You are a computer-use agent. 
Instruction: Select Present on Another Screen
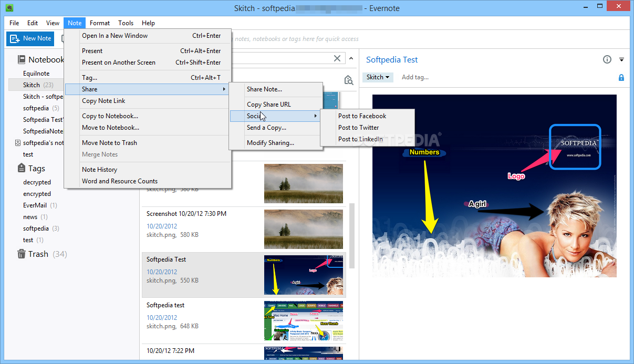click(148, 63)
